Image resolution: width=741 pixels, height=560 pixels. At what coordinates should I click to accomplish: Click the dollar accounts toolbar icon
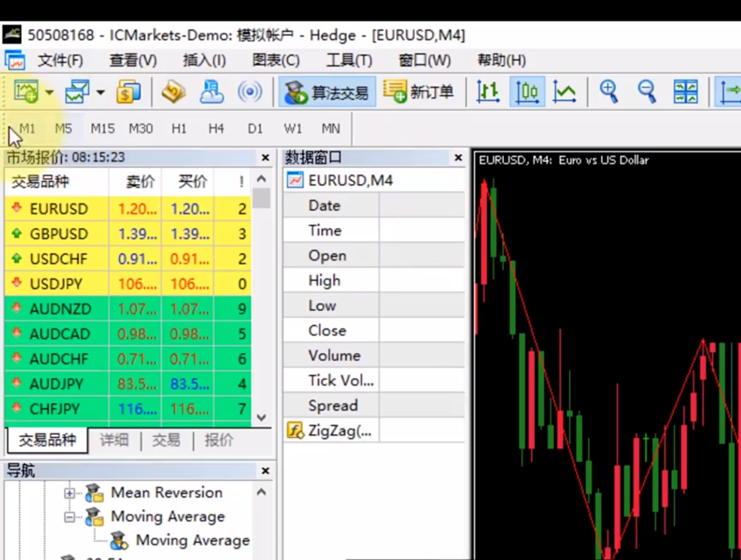[x=129, y=92]
